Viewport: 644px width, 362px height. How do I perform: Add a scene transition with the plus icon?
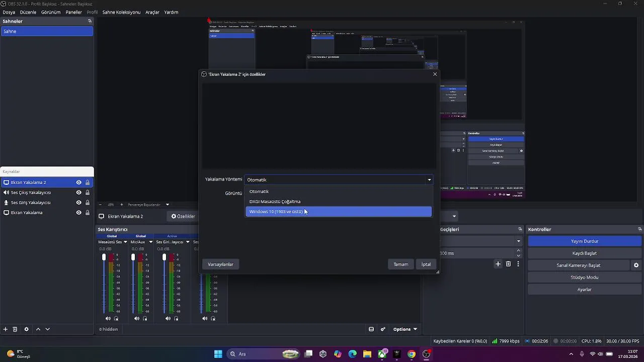(498, 264)
